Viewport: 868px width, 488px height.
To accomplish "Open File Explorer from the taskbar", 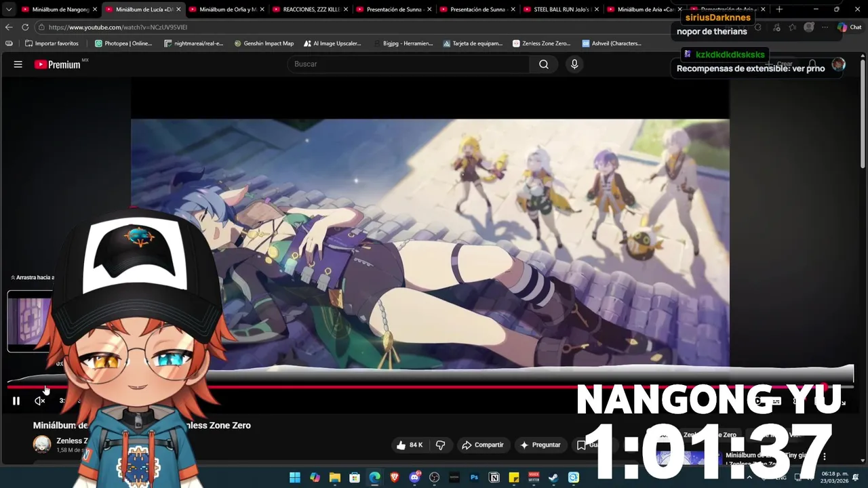I will pos(334,477).
